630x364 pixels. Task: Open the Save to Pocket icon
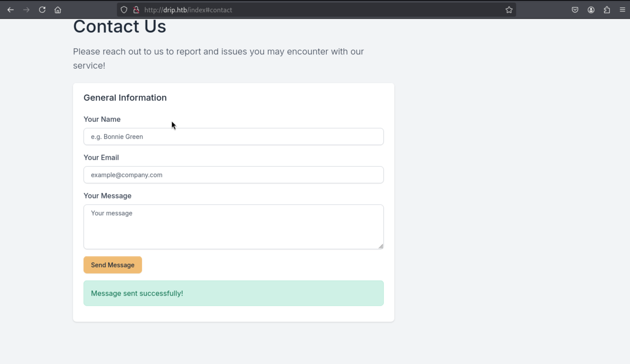(x=575, y=10)
